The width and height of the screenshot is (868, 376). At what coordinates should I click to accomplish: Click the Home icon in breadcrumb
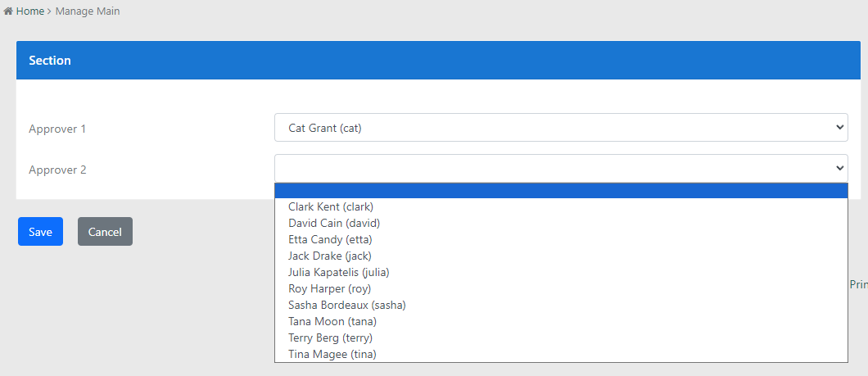coord(8,11)
